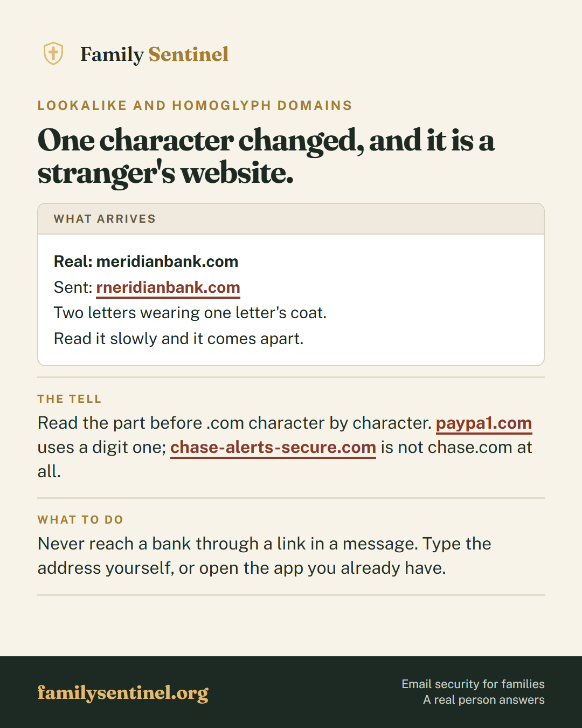
Task: Click "Email security for families" footer text
Action: coord(473,684)
